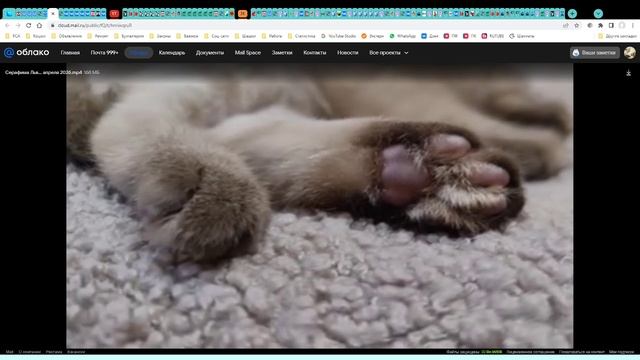Open the Другие закладки folder
640x360 pixels.
click(x=617, y=36)
